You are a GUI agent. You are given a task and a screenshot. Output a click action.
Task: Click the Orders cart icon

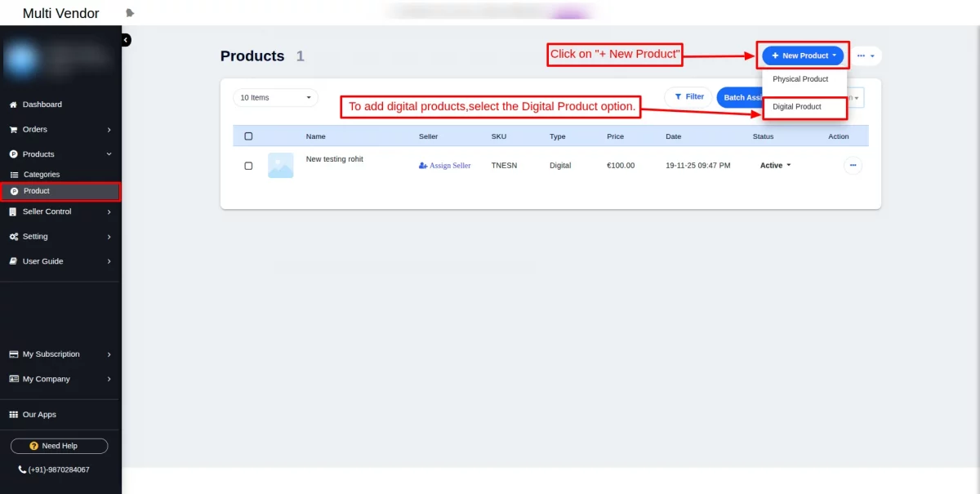[13, 129]
